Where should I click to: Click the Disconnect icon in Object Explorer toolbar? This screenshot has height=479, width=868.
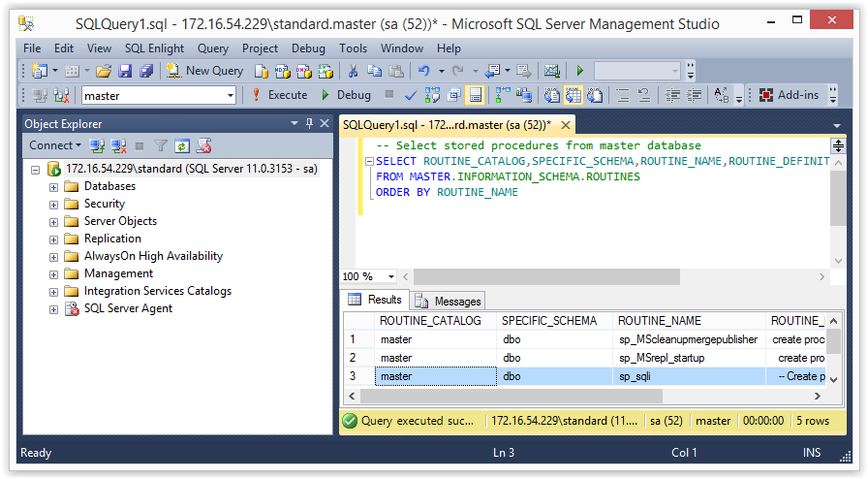(118, 145)
